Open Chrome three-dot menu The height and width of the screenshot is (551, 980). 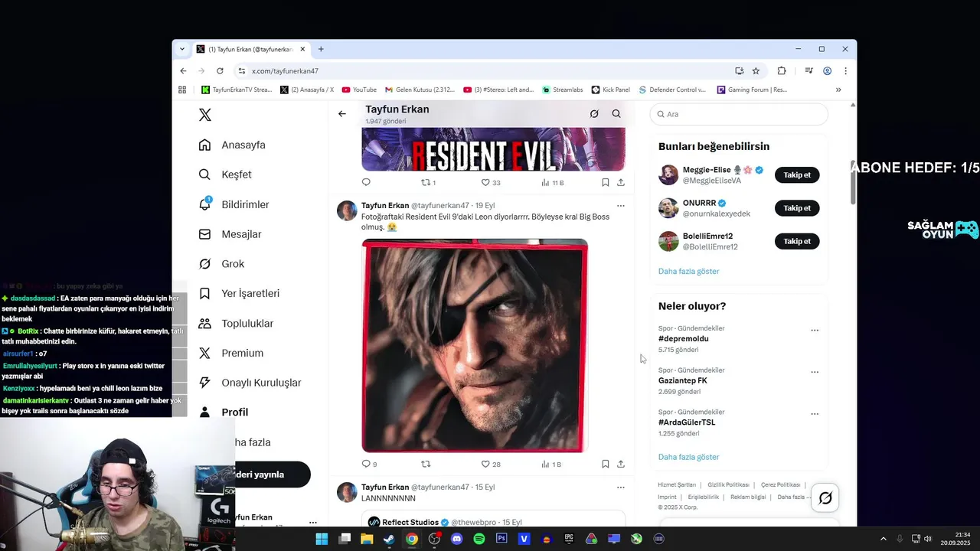(x=845, y=71)
